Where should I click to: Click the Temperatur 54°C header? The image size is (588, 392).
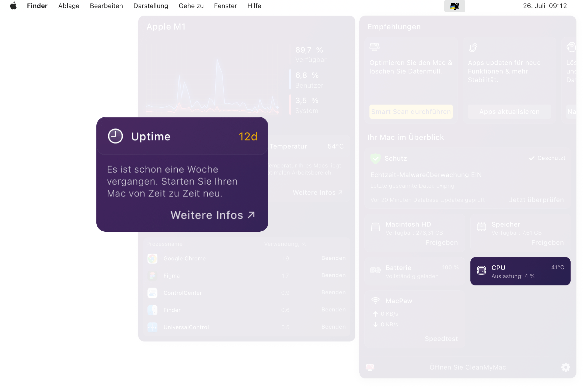click(307, 146)
